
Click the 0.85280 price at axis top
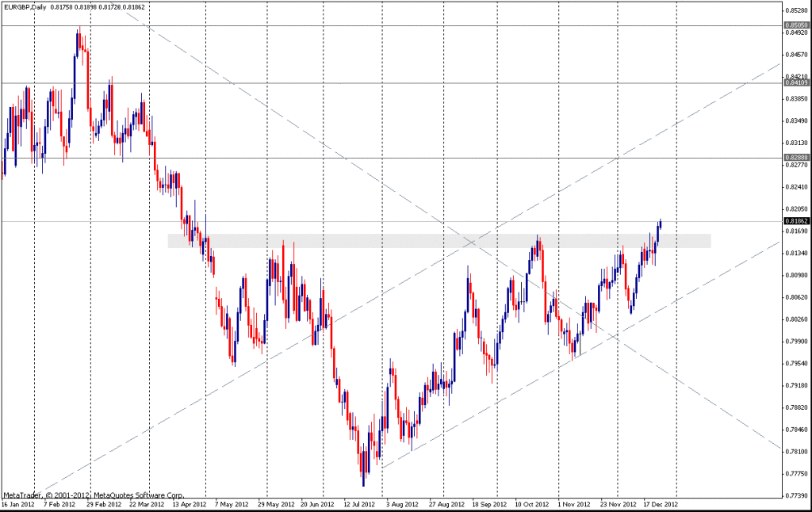[795, 10]
